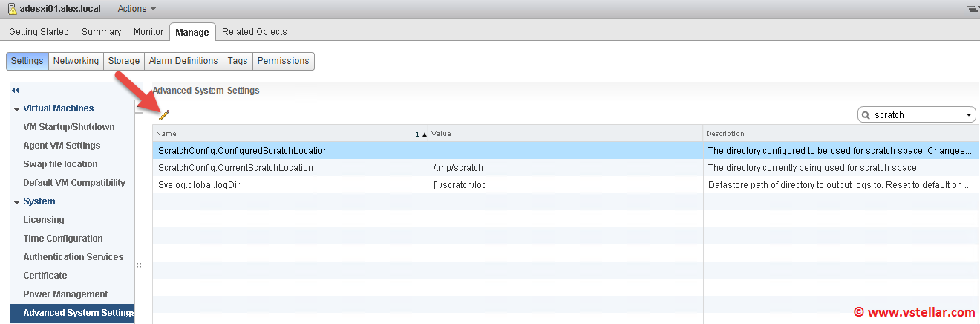Open the top-right panel menu icon
The height and width of the screenshot is (324, 980).
[x=972, y=9]
